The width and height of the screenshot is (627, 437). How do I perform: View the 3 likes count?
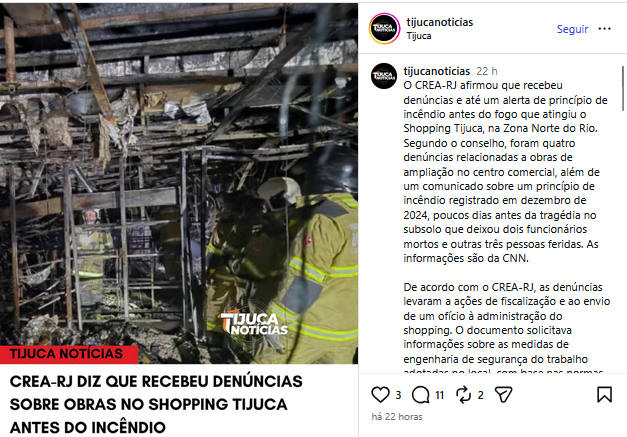(398, 395)
